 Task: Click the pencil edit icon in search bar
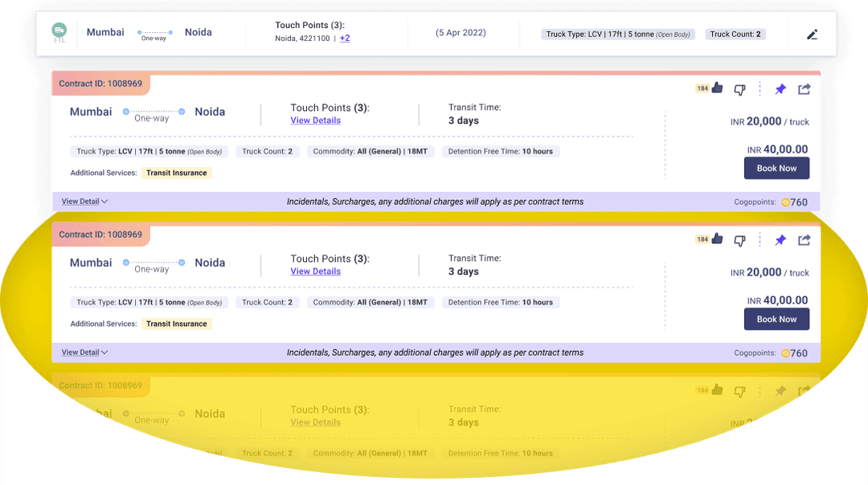pos(812,35)
